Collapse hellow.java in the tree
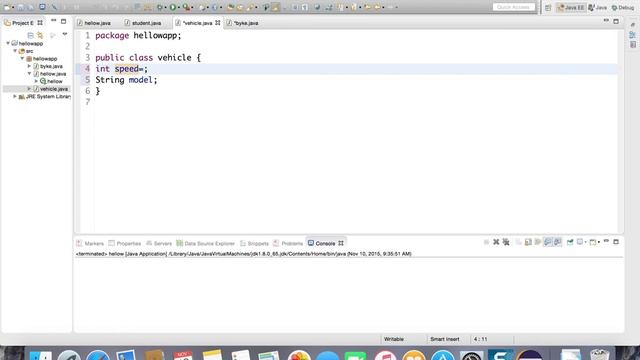The height and width of the screenshot is (360, 640). (29, 73)
